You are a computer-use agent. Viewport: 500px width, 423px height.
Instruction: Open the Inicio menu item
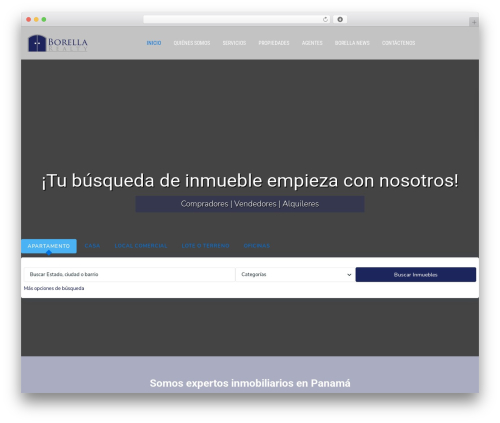click(x=154, y=43)
